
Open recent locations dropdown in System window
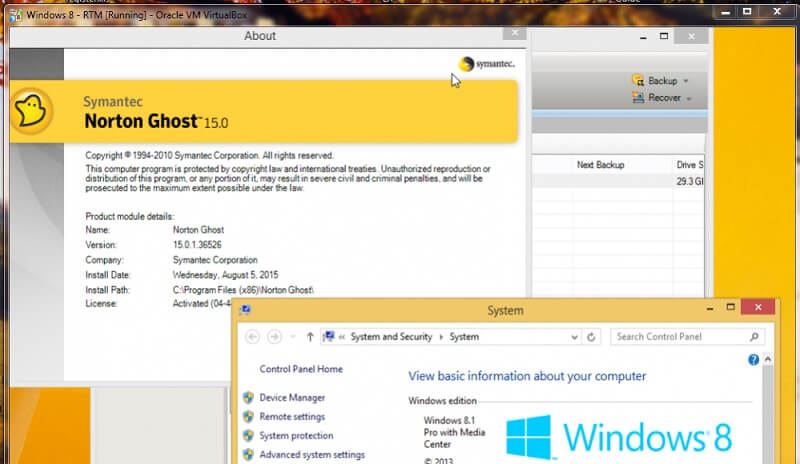[x=292, y=337]
